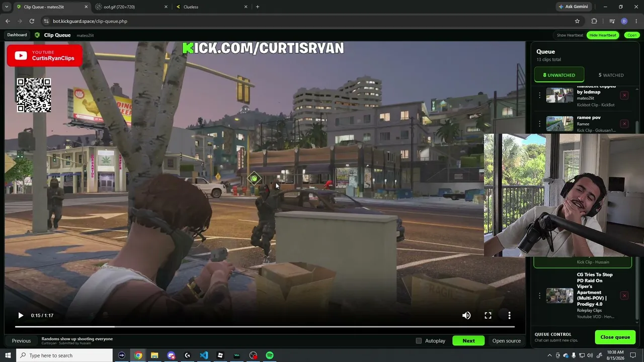Open options for the 'clipped by ledmap' clip
The height and width of the screenshot is (362, 644).
[540, 95]
